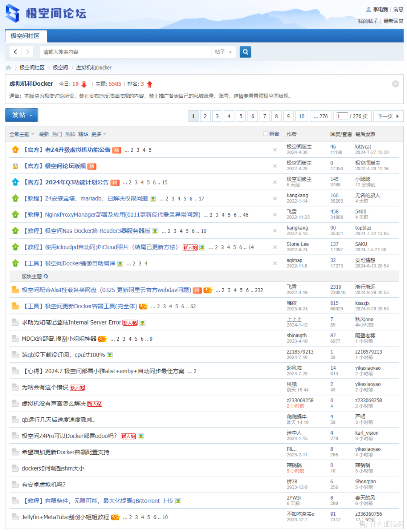Click page icon of qb运行几天后 thread
This screenshot has height=532, width=407.
point(15,420)
